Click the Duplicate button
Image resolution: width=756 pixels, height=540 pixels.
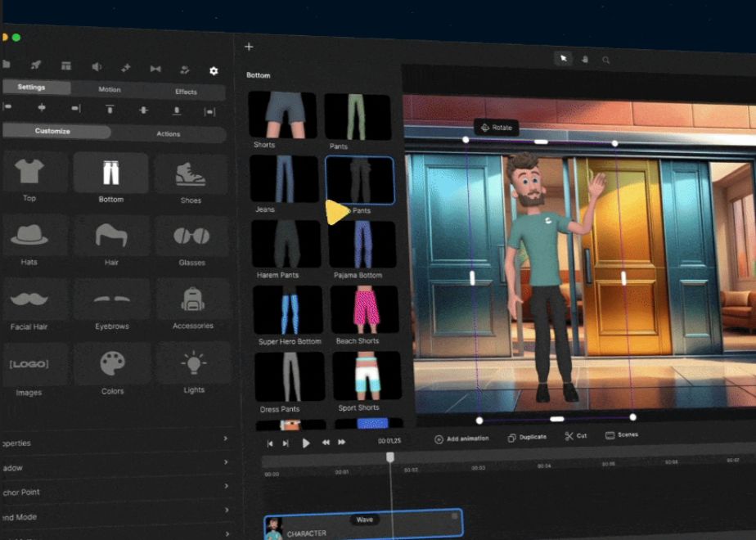[527, 437]
